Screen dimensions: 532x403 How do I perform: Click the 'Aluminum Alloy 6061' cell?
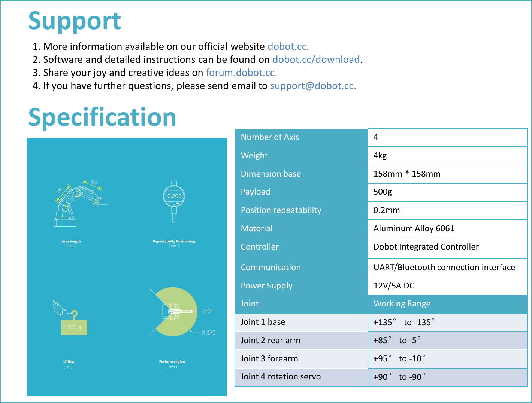point(447,229)
